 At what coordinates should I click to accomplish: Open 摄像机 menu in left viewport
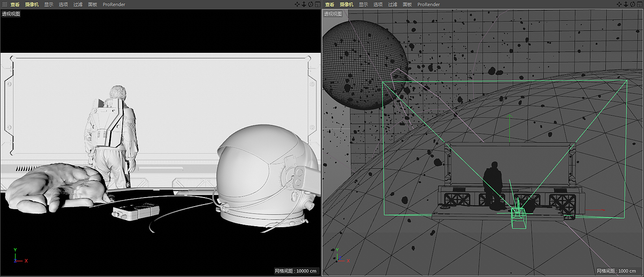coord(33,4)
